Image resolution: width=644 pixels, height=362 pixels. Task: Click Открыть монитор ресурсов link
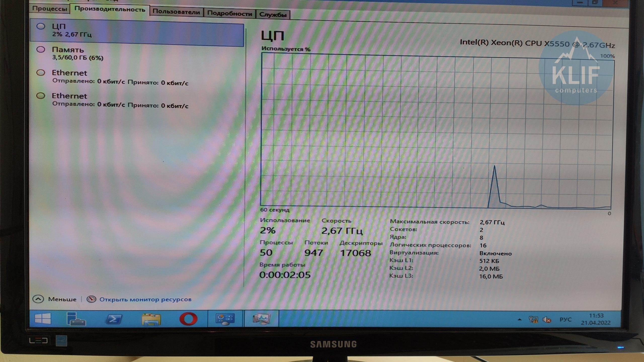tap(145, 299)
